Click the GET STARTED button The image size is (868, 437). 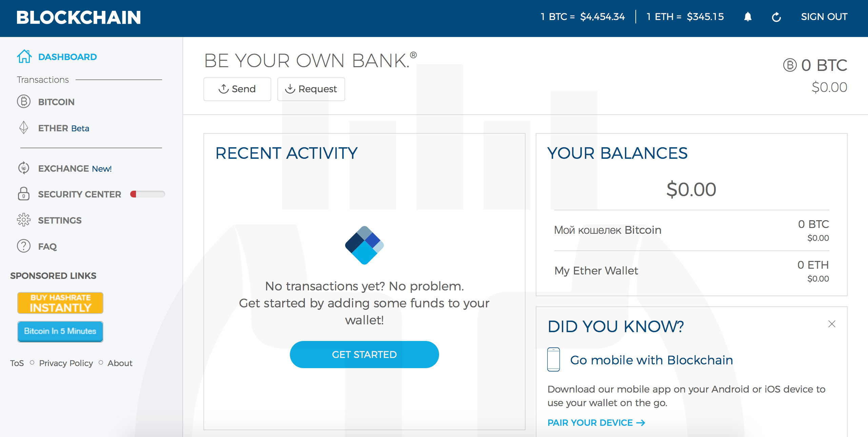[x=363, y=354]
